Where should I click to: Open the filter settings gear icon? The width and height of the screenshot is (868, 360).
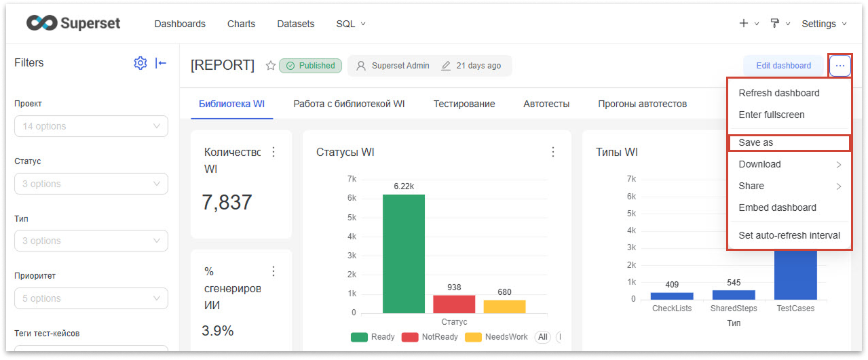[x=140, y=63]
